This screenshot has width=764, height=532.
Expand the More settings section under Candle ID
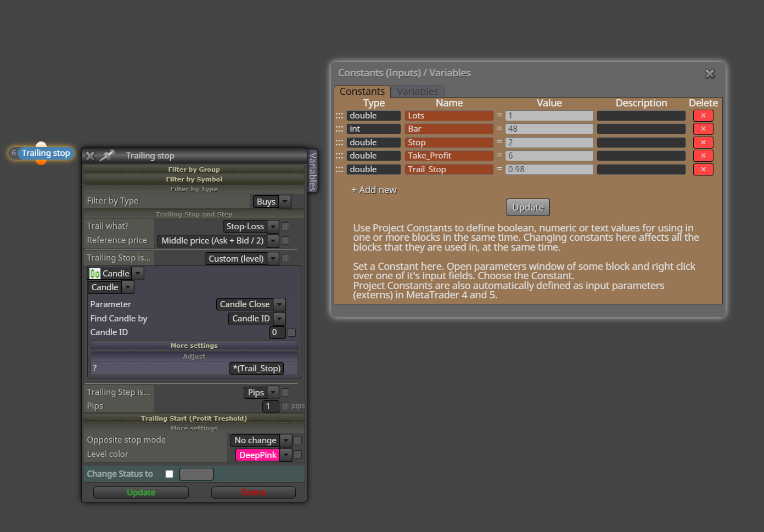coord(194,346)
